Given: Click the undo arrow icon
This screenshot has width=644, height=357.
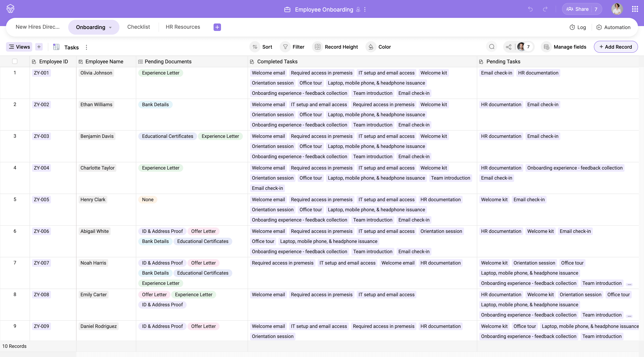Looking at the screenshot, I should (530, 9).
